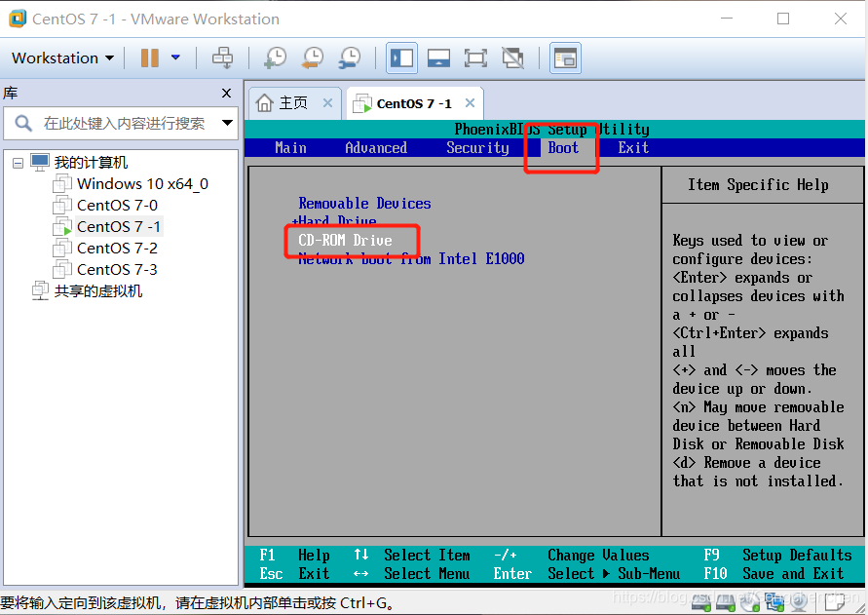Select Removable Devices boot entry
This screenshot has height=615, width=868.
tap(364, 204)
